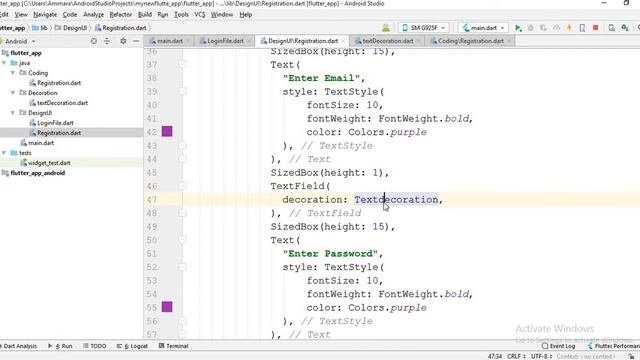Open the Event Log tool window
The image size is (640, 360).
[558, 346]
